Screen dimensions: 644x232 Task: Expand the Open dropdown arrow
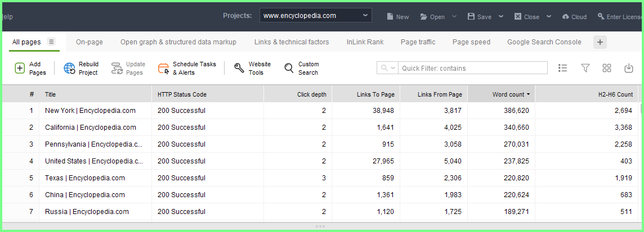(454, 16)
